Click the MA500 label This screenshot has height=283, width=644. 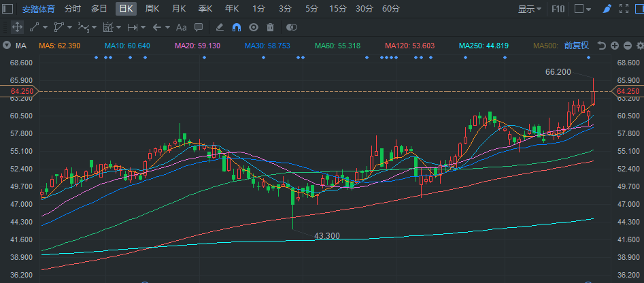[x=546, y=46]
